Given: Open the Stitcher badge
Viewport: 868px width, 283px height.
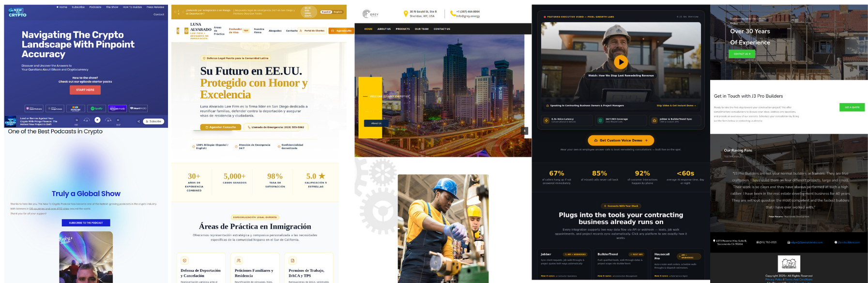Looking at the screenshot, I should point(76,108).
